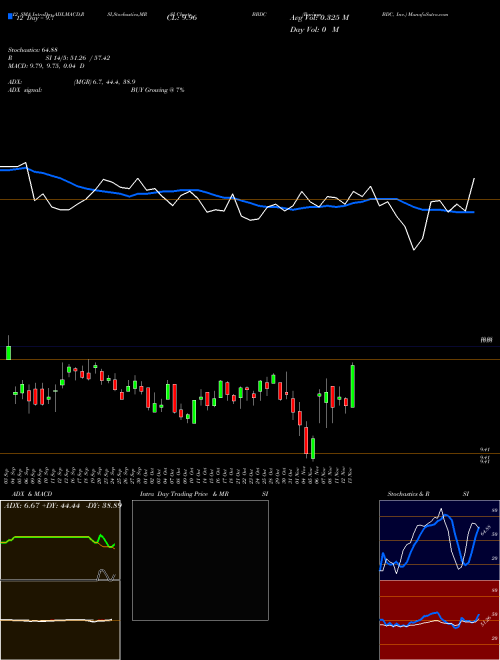The width and height of the screenshot is (500, 660).
Task: Click the last tall green candlestick
Action: [353, 386]
